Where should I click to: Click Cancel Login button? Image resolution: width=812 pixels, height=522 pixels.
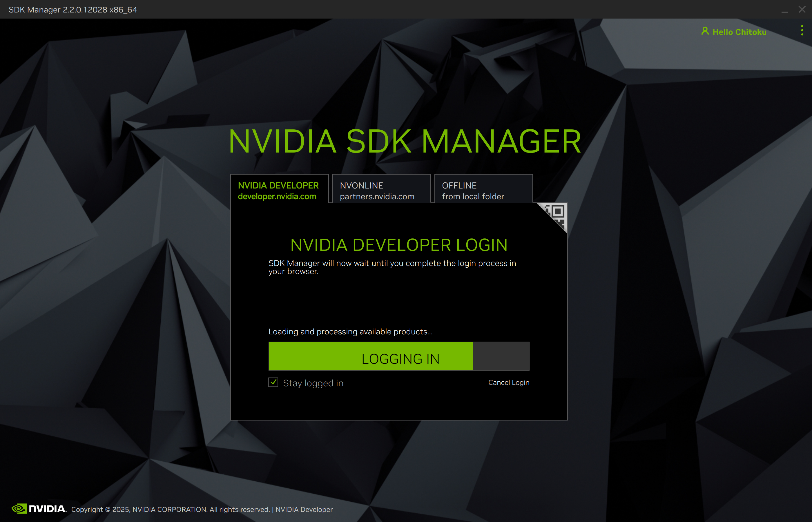pyautogui.click(x=508, y=382)
